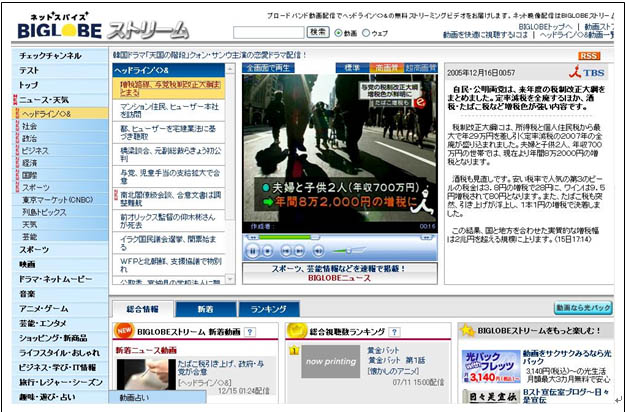This screenshot has height=412, width=625.
Task: Switch video quality to 超高画質
Action: 421,68
